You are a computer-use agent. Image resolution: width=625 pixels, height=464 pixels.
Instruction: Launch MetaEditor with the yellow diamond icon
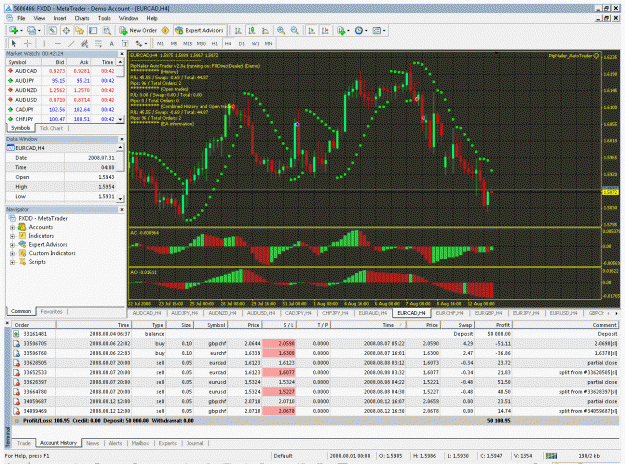click(165, 30)
